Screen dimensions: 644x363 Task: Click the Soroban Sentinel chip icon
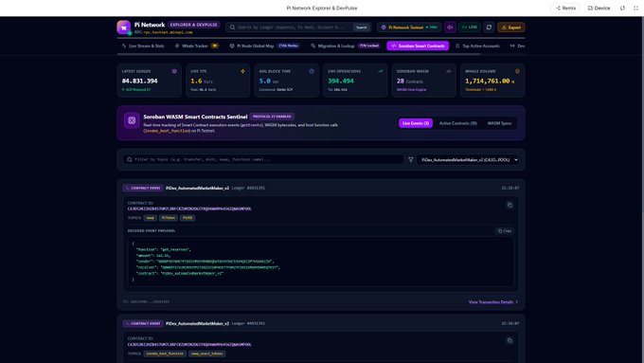(x=132, y=120)
